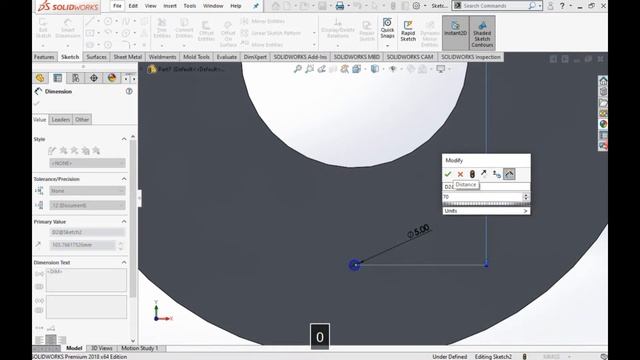Screen dimensions: 640x360
Task: Collapse the Style section
Action: (x=124, y=139)
